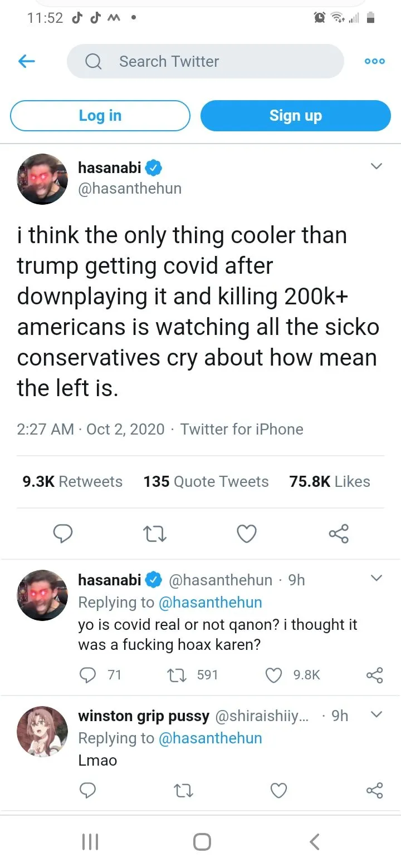The width and height of the screenshot is (401, 868).
Task: Expand options chevron on main tweet
Action: tap(376, 166)
